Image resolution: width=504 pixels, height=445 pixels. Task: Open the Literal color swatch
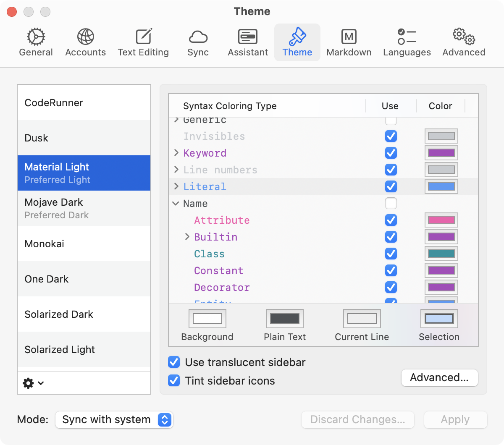tap(441, 186)
